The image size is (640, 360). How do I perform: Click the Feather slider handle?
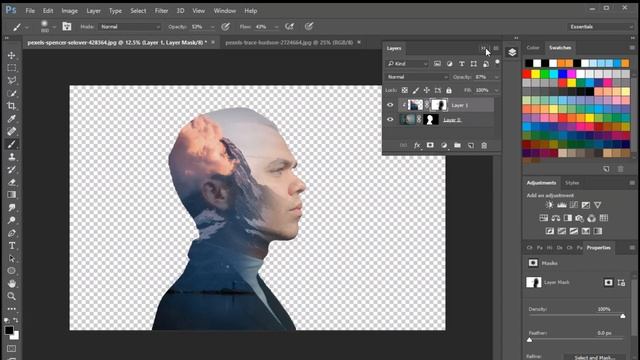[x=529, y=340]
